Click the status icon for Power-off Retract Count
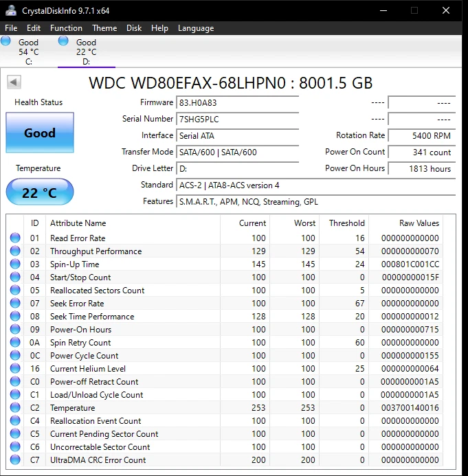 point(15,381)
